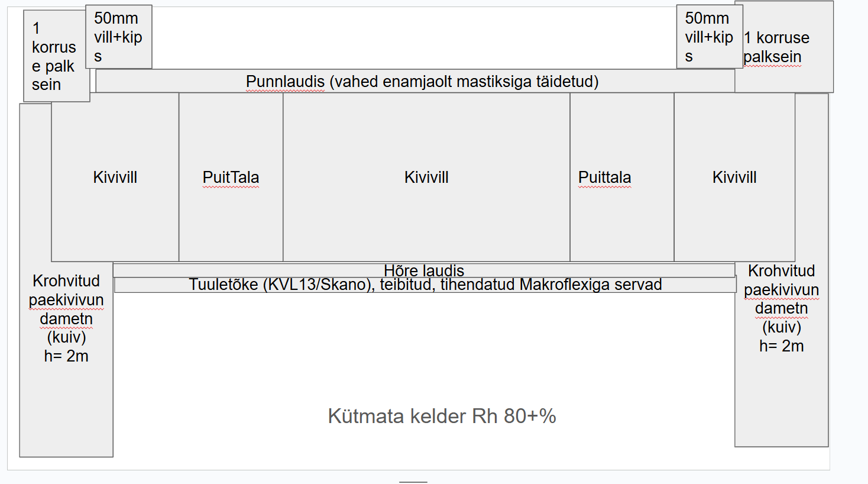This screenshot has width=868, height=484.
Task: Select the right "50mm vill+kips" box
Action: point(708,37)
